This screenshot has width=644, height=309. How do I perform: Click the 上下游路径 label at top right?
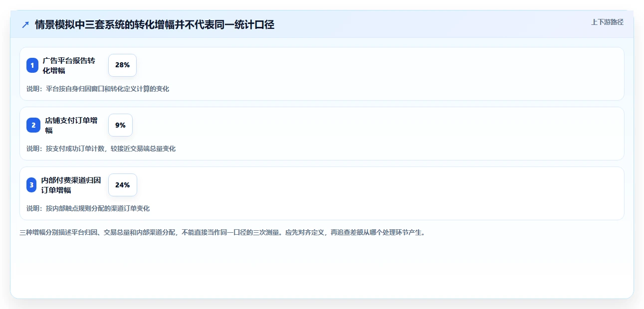click(x=607, y=22)
